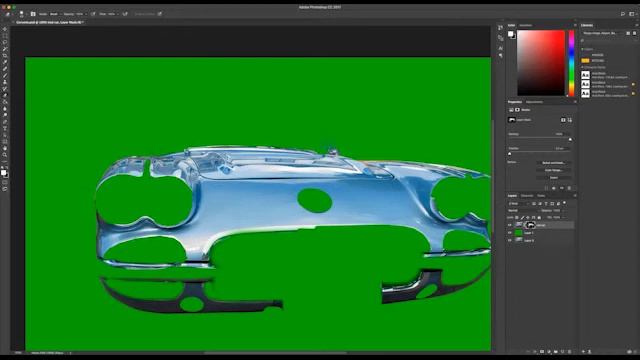The height and width of the screenshot is (360, 640).
Task: Select the Gradient tool
Action: [5, 102]
